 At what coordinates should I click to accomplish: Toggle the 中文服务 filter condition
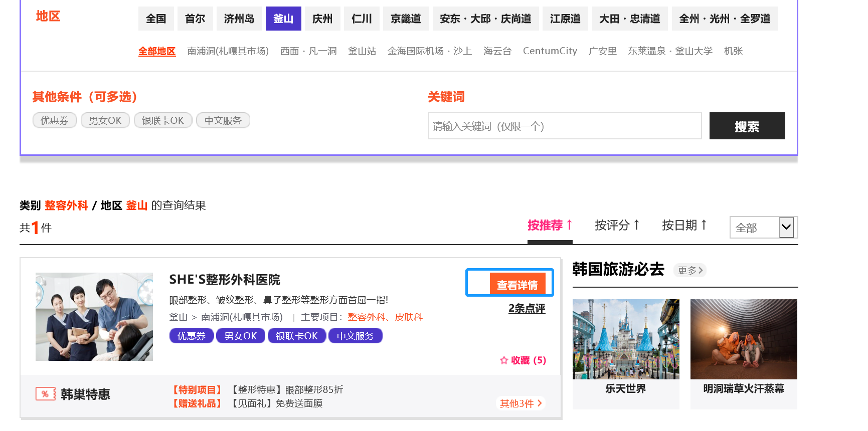point(223,120)
